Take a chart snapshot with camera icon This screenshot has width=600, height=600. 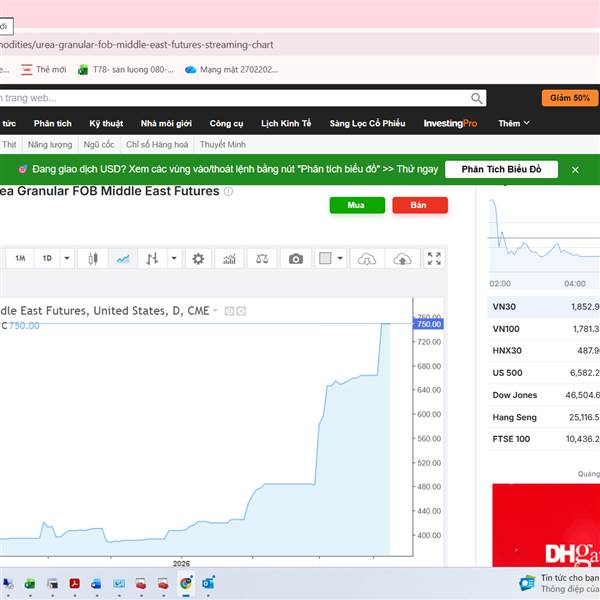point(295,259)
